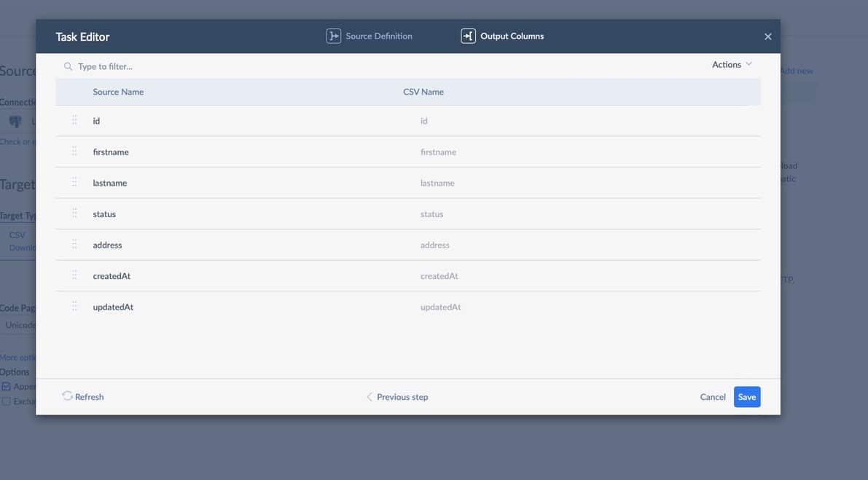Click the drag handle beside lastname

pos(74,182)
